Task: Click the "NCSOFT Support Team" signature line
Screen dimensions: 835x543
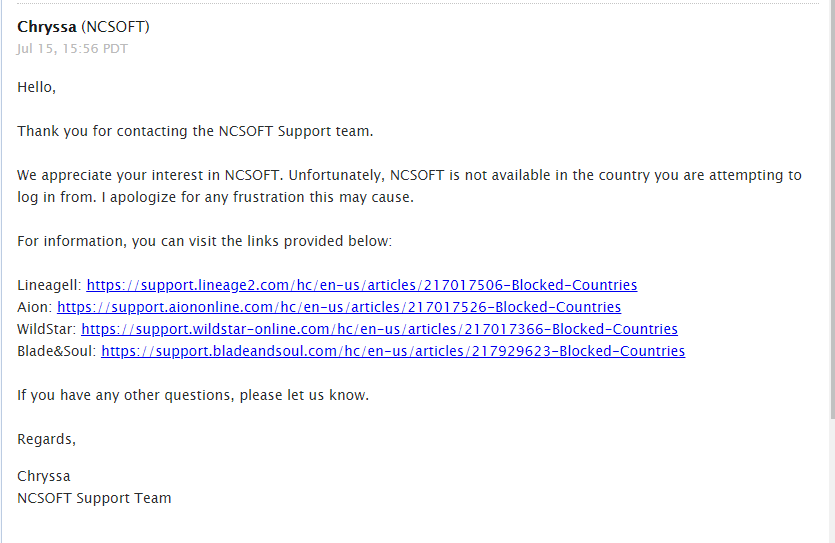Action: click(x=94, y=498)
